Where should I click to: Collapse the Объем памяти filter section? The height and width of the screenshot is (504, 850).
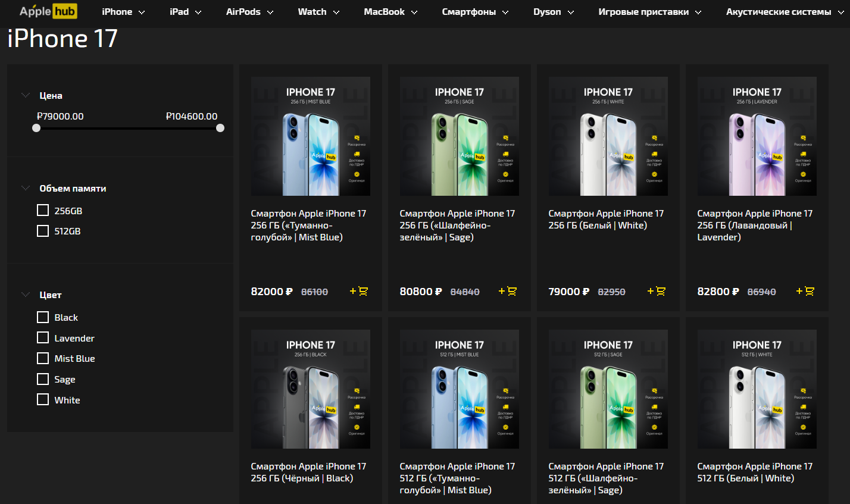[26, 188]
